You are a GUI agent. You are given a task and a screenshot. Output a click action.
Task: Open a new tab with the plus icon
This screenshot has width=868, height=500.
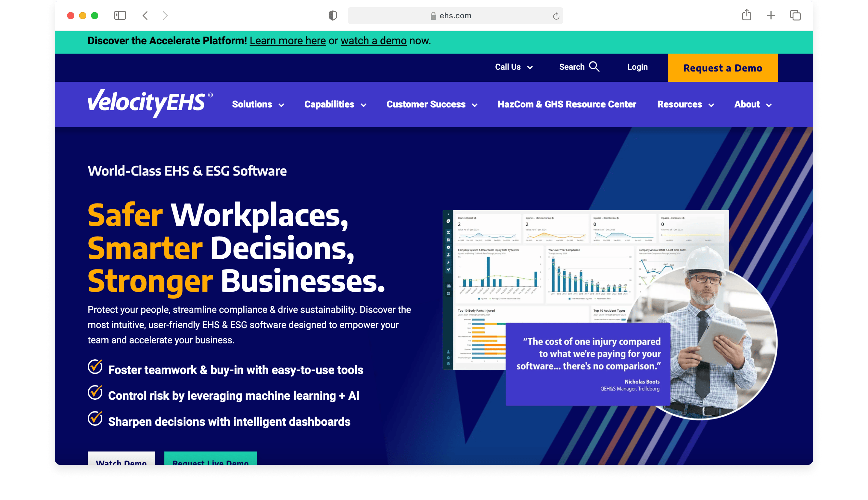coord(771,16)
